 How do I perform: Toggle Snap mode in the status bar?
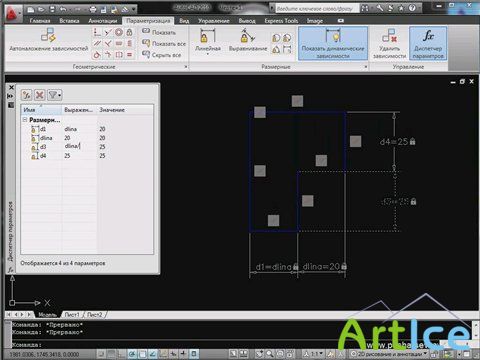[101, 354]
